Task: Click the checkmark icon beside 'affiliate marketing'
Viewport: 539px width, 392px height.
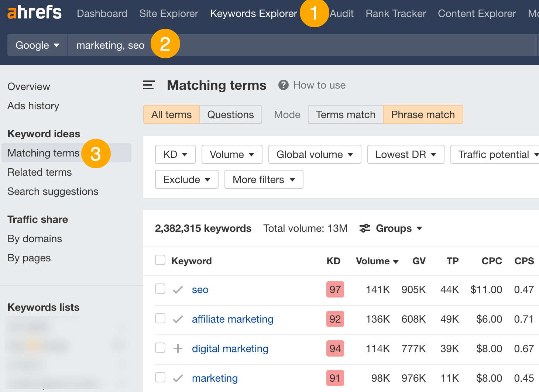Action: coord(178,319)
